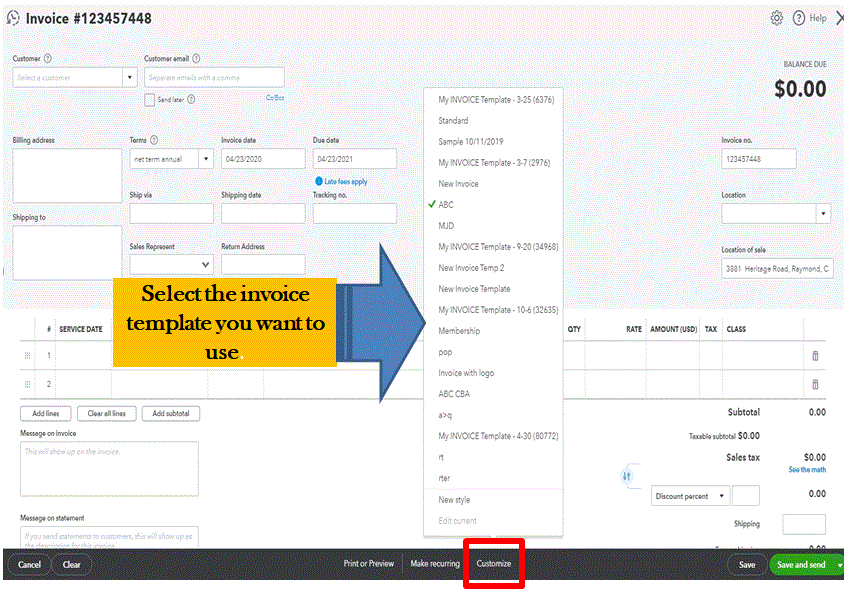Choose the MJD template
Screen dimensions: 845x591
pyautogui.click(x=446, y=226)
